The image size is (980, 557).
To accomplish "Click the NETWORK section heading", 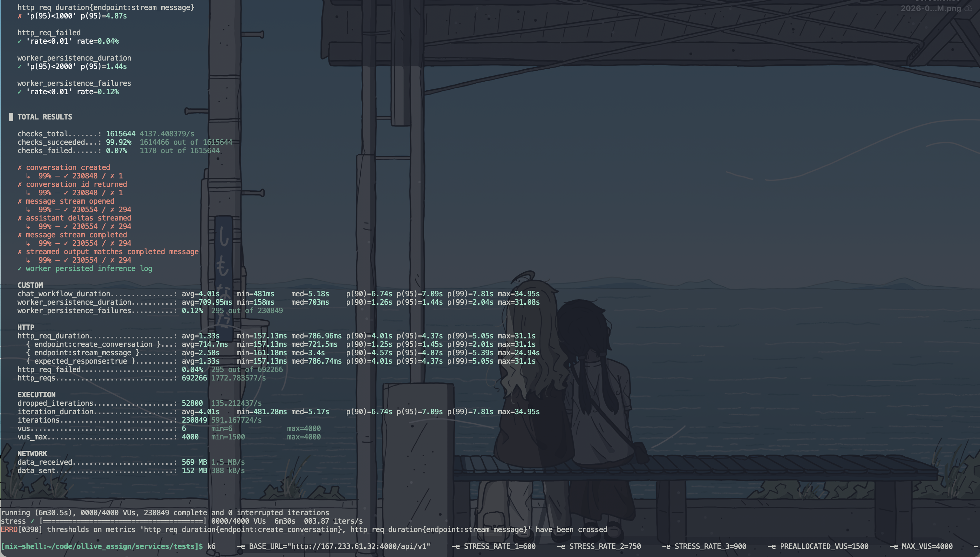I will pyautogui.click(x=32, y=454).
